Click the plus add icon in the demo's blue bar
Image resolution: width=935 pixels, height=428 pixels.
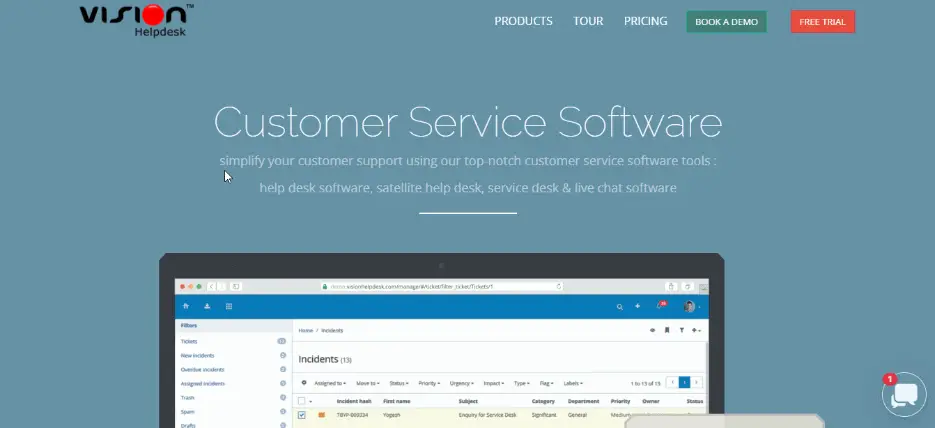(x=637, y=306)
